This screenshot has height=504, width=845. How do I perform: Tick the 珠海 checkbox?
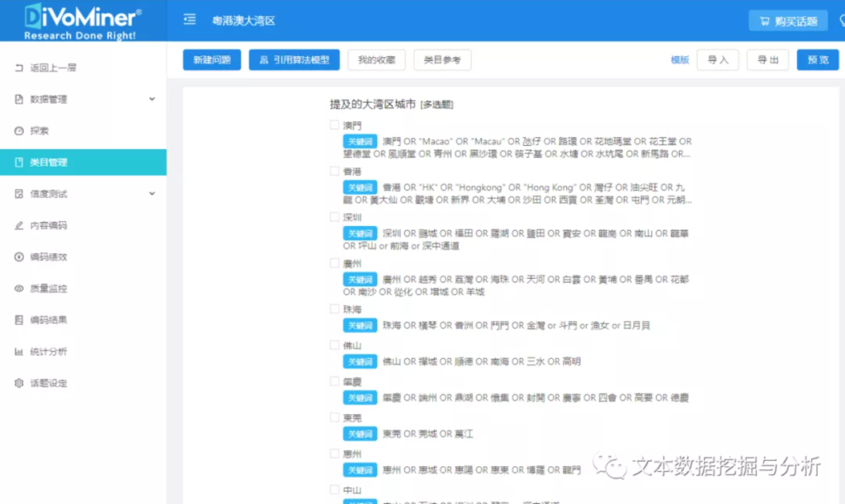334,309
